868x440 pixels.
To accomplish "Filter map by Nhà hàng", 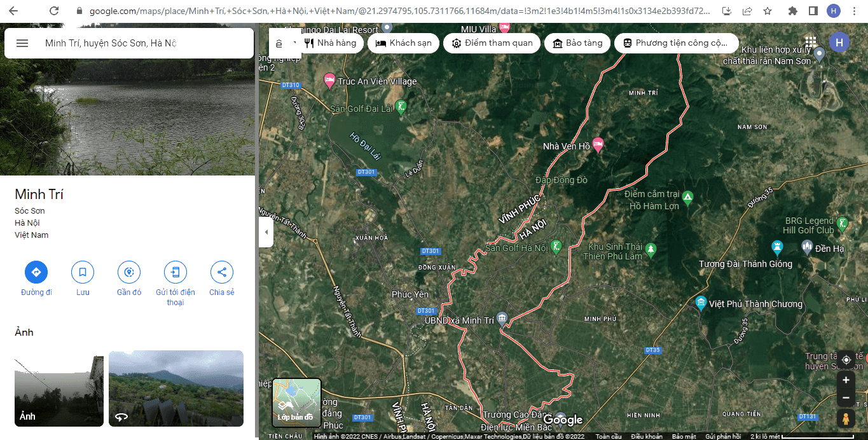I will tap(330, 43).
